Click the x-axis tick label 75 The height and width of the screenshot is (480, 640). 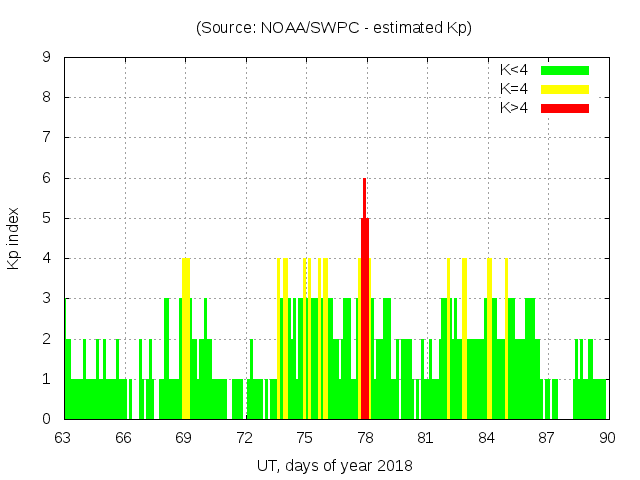click(x=305, y=437)
